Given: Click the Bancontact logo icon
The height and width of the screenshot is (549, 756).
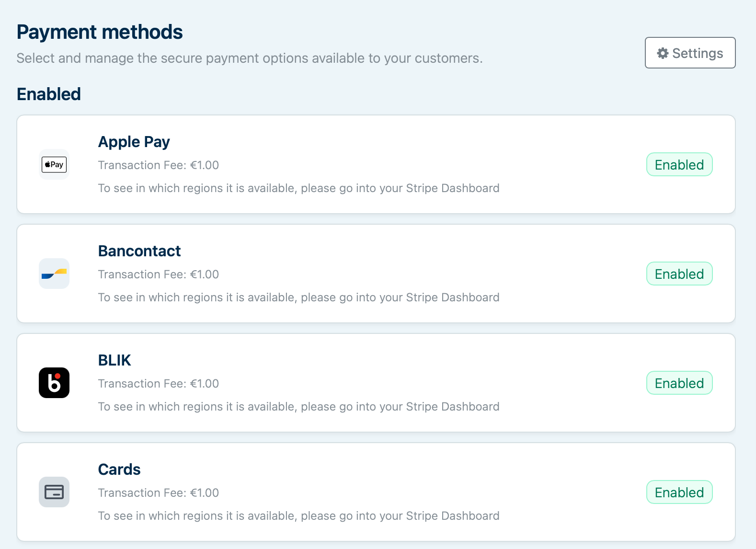Looking at the screenshot, I should 54,274.
